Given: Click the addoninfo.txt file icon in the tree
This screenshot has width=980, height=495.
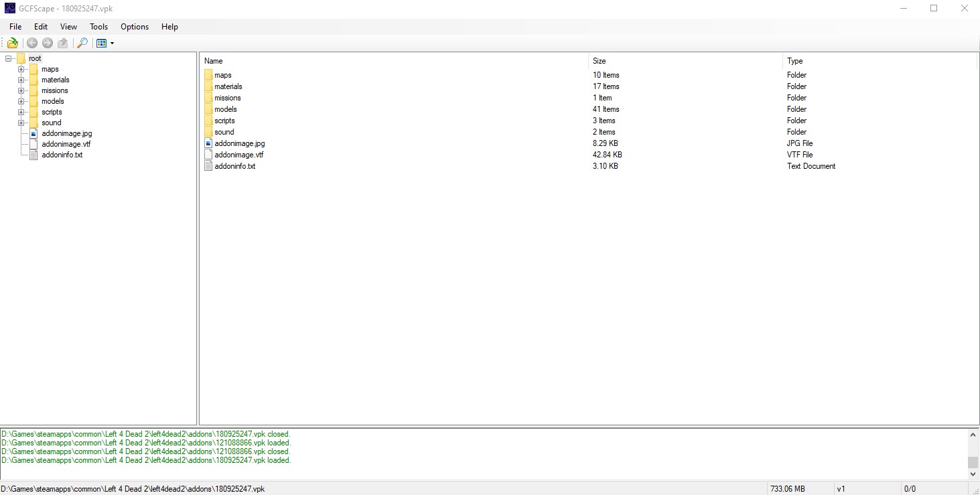Looking at the screenshot, I should point(33,155).
